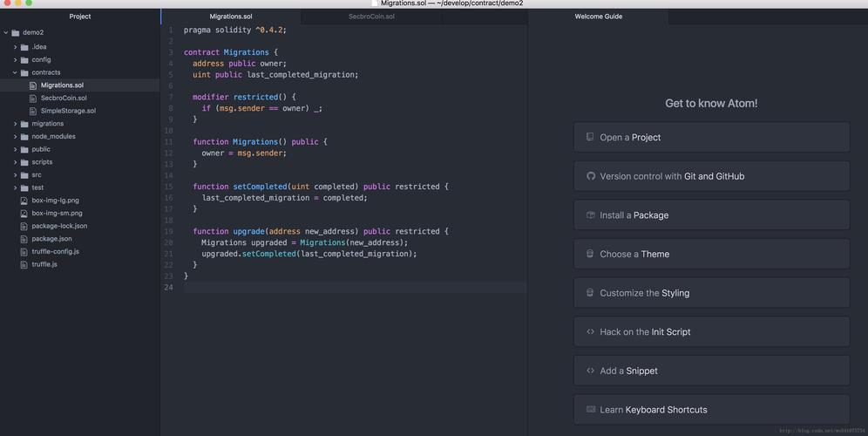Click the code icon beside Hack on the Init Script
Viewport: 868px width, 436px height.
coord(590,331)
